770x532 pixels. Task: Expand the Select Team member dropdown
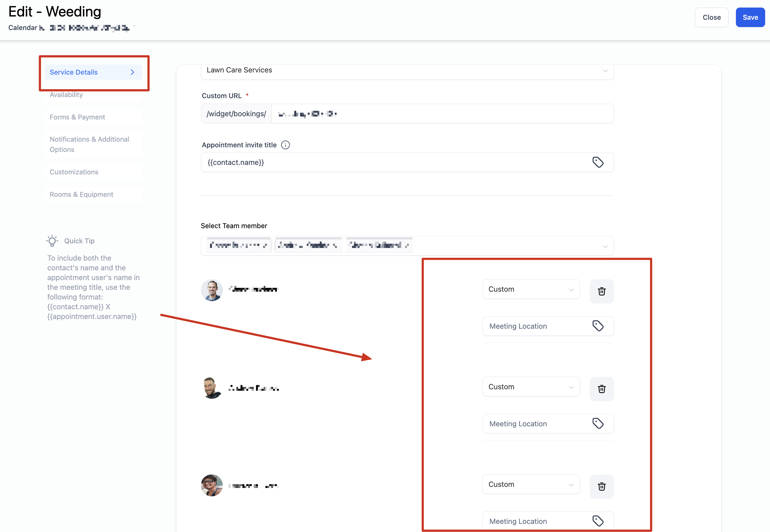[605, 246]
